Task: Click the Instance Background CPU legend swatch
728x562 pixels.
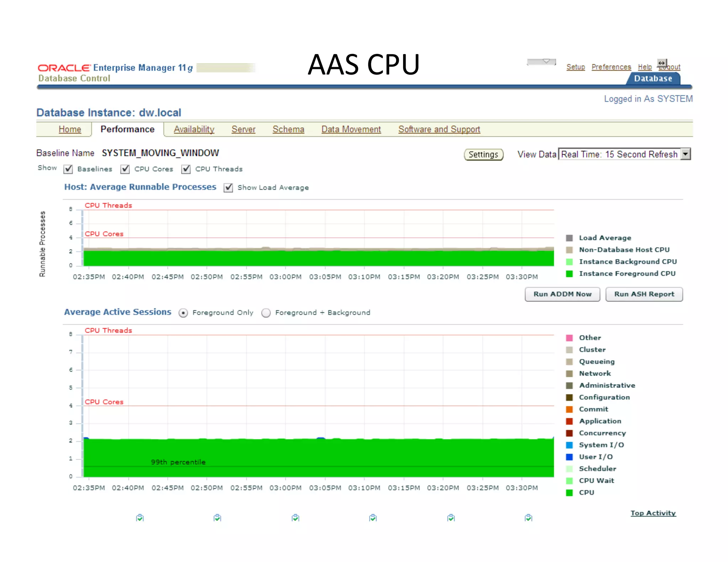Action: [569, 262]
